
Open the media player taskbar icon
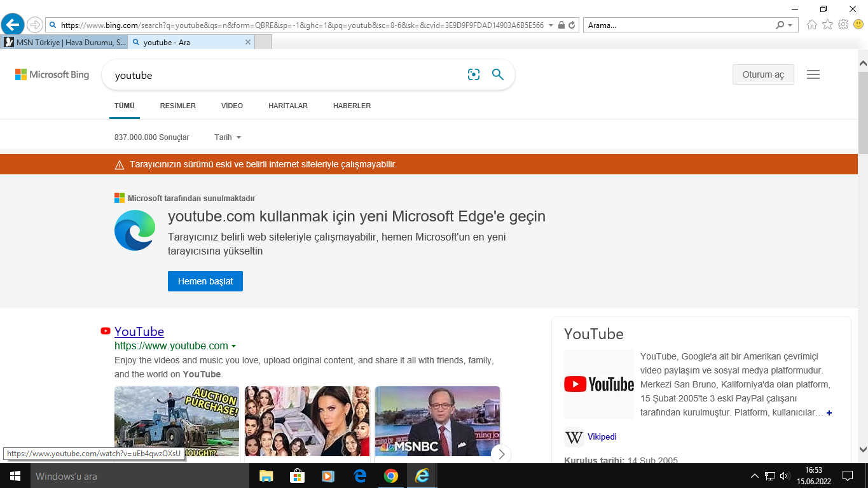pos(328,476)
